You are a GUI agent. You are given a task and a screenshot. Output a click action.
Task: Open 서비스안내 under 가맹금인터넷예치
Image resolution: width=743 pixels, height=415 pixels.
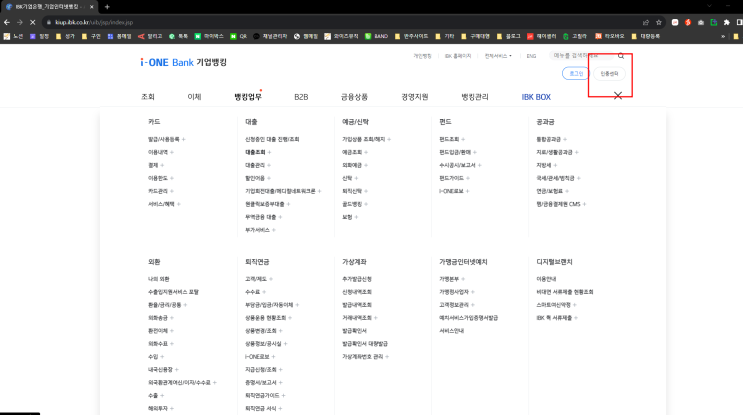452,331
